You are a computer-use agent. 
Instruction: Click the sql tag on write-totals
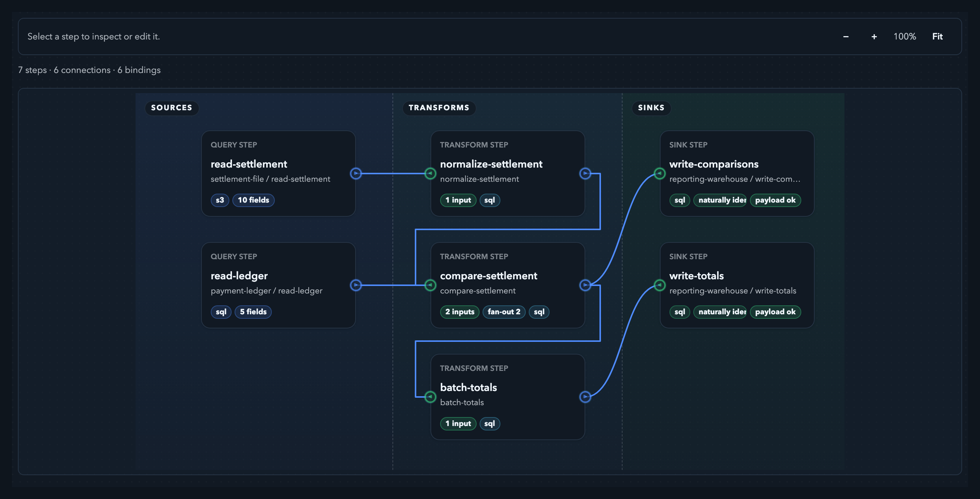tap(680, 312)
